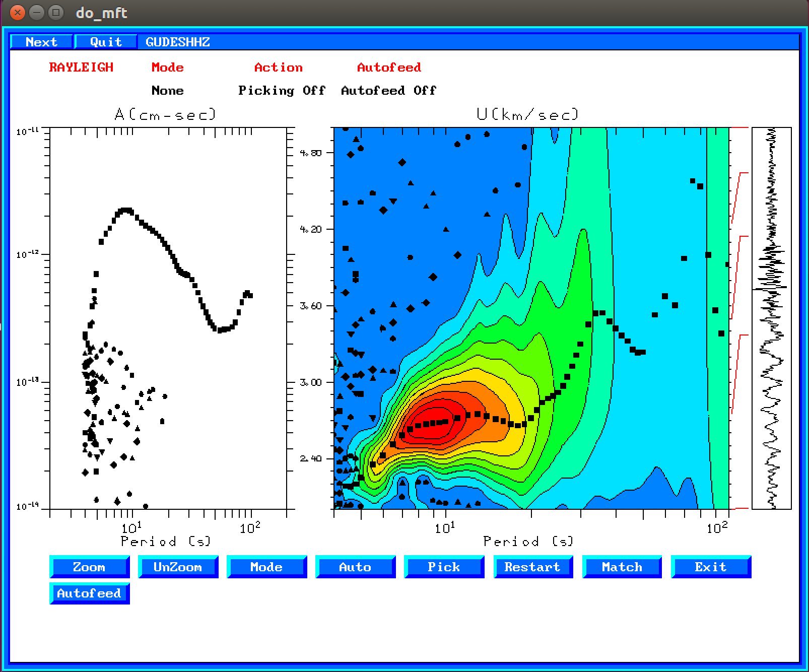Click the Quit button
This screenshot has width=809, height=672.
click(106, 42)
